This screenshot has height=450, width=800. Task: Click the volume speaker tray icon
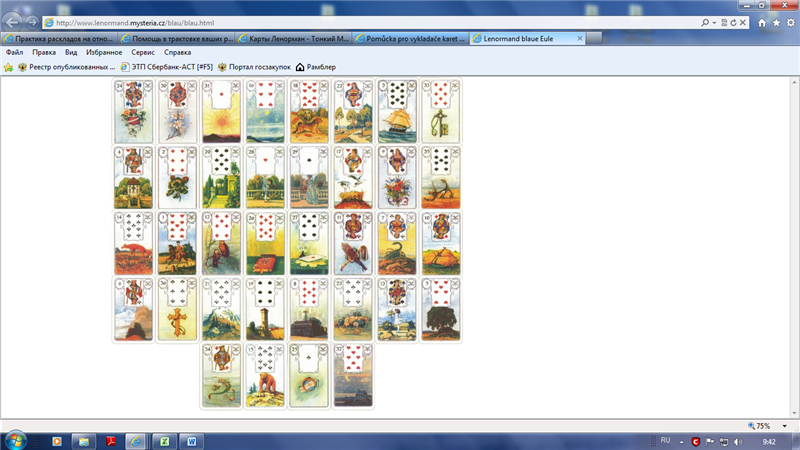pos(738,442)
